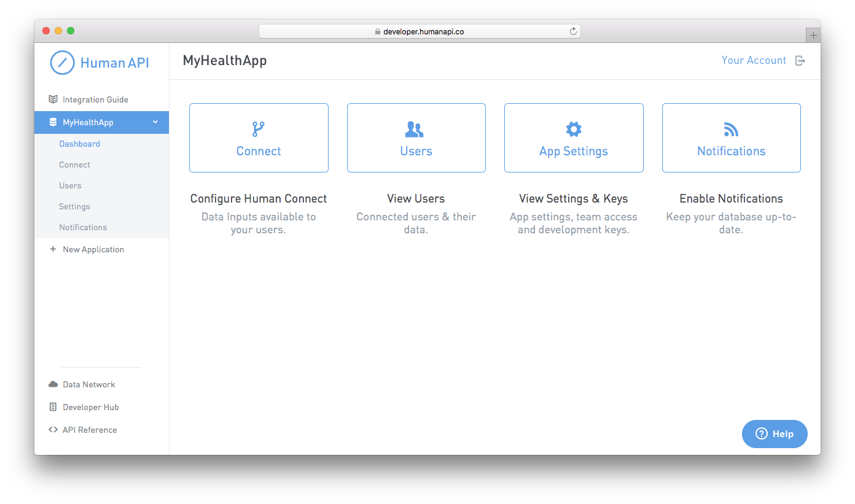Click the Data Network cloud icon
Viewport: 855px width, 504px height.
53,384
